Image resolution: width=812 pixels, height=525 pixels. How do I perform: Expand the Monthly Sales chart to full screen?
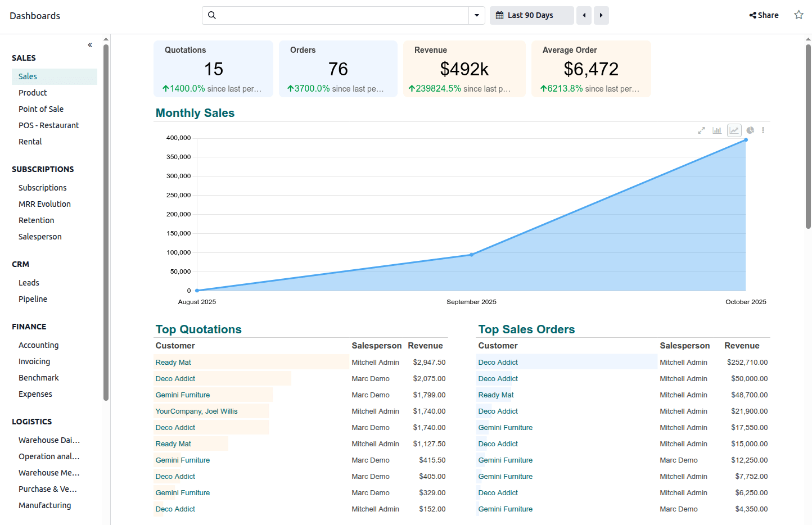701,130
